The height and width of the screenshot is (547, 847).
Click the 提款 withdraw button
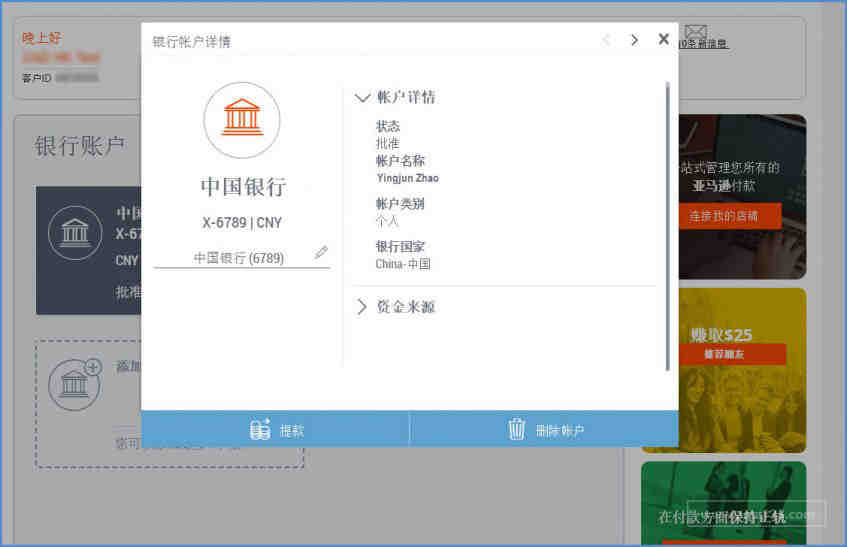(275, 429)
